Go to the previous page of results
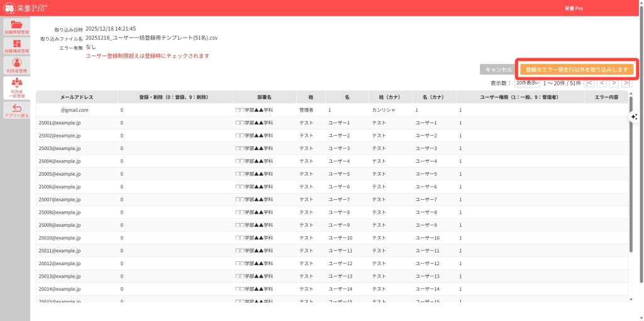The height and width of the screenshot is (321, 644). click(602, 83)
